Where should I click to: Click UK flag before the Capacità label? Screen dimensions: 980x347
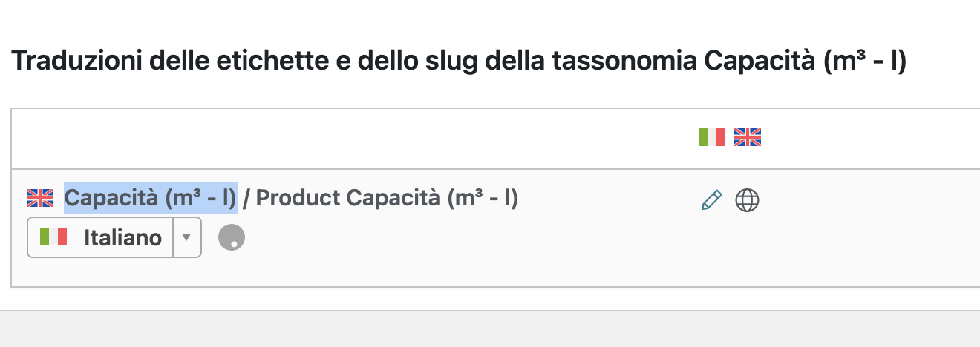40,198
